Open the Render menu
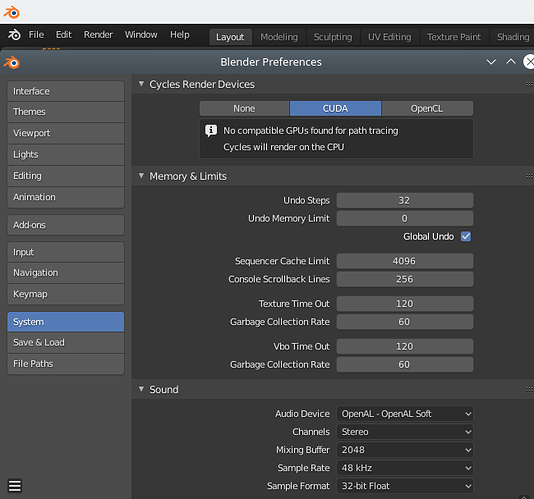The height and width of the screenshot is (499, 534). pos(98,35)
